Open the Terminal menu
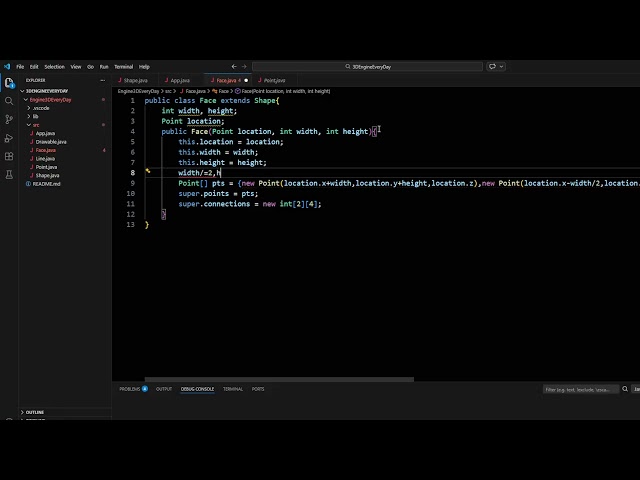640x480 pixels. coord(123,67)
